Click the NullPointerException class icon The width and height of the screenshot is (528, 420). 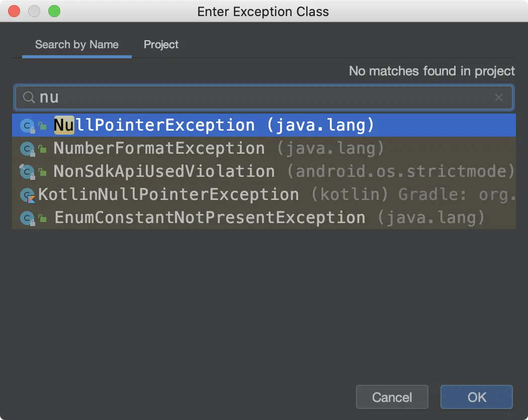click(27, 126)
